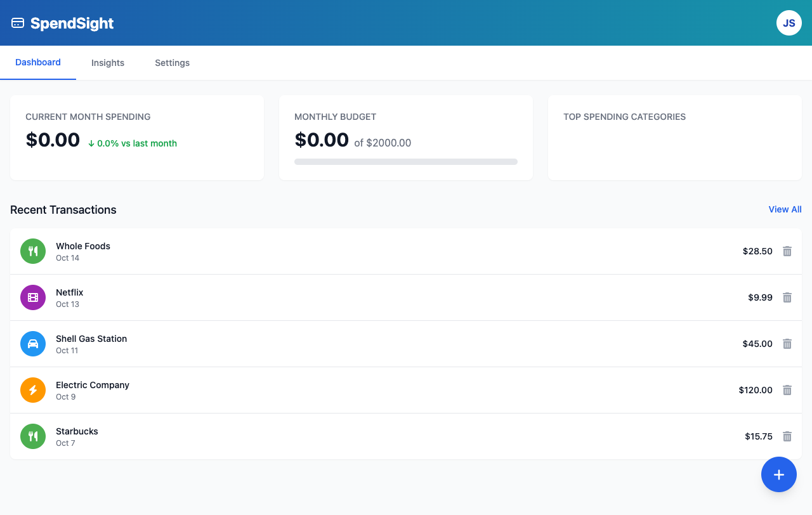Image resolution: width=812 pixels, height=515 pixels.
Task: Open the Settings tab
Action: (172, 62)
